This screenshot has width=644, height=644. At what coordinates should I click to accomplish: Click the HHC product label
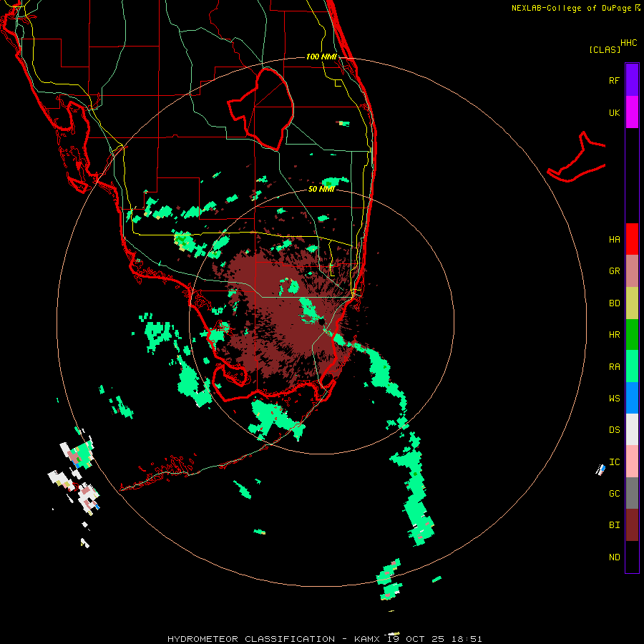coord(628,43)
